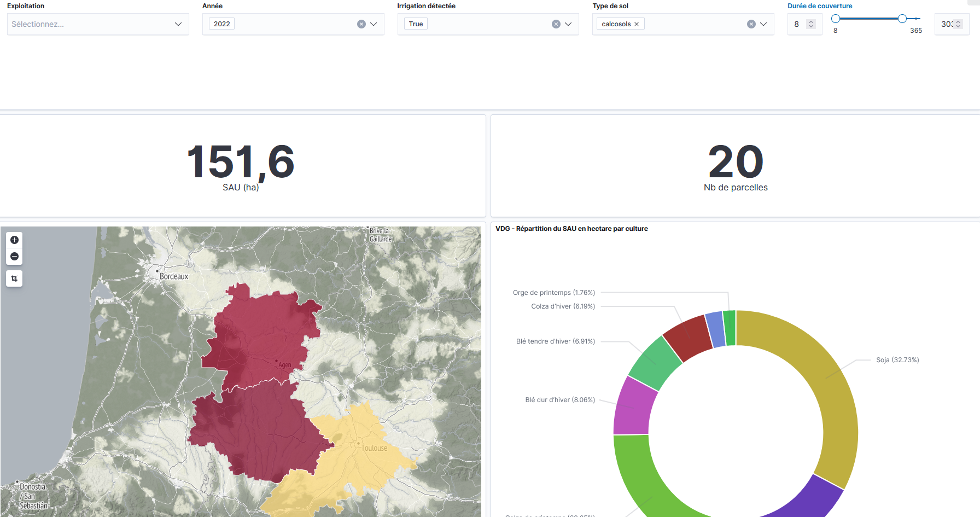
Task: Select the 2022 year tag
Action: [x=221, y=24]
